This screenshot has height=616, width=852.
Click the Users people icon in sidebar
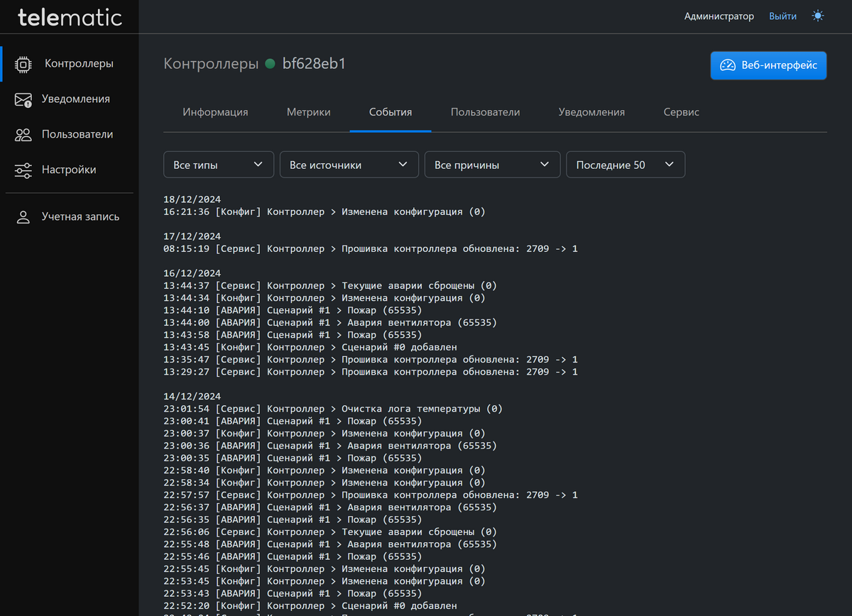pos(23,135)
